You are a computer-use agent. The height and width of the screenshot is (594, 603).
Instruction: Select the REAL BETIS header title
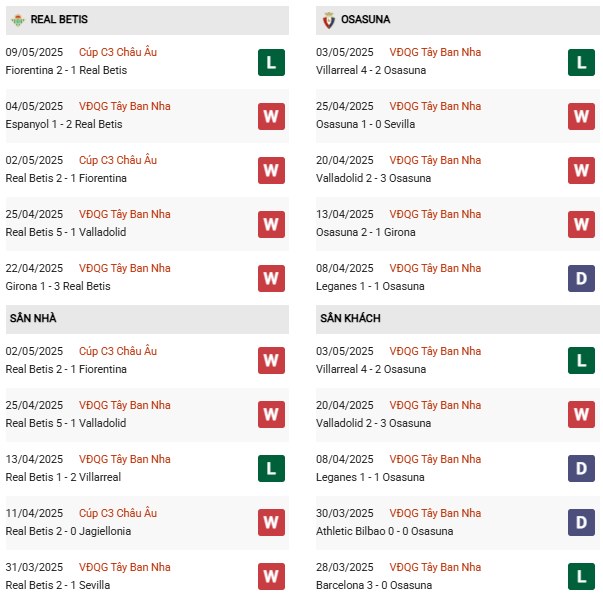click(59, 19)
